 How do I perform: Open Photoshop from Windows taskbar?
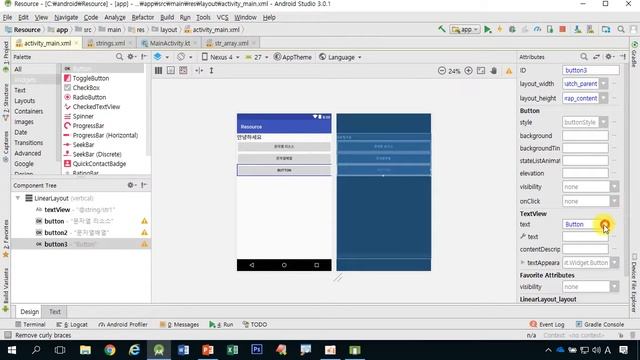coord(257,350)
